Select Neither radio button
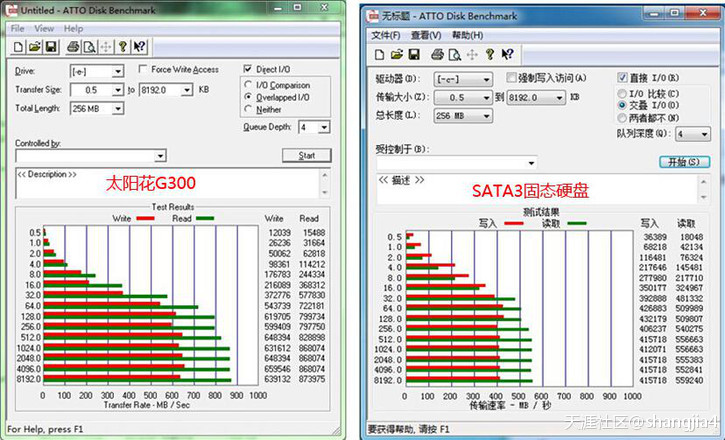The width and height of the screenshot is (725, 440). pos(248,109)
